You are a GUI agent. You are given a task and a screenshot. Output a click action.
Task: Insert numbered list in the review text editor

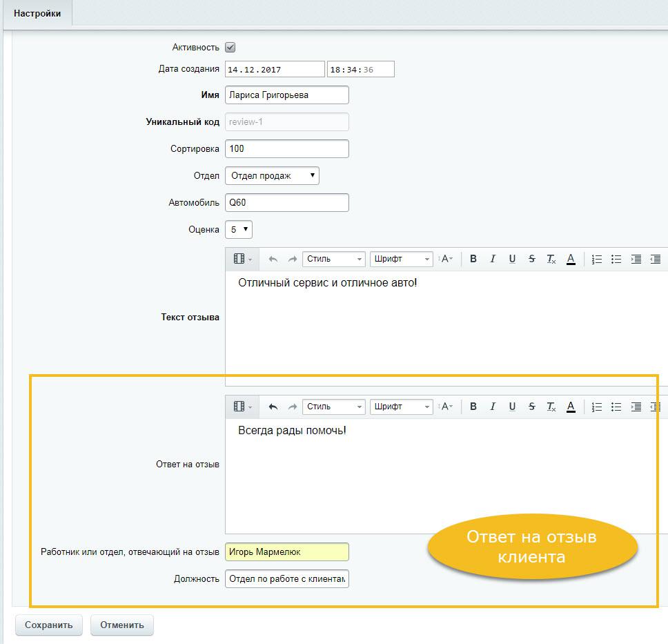tap(597, 259)
